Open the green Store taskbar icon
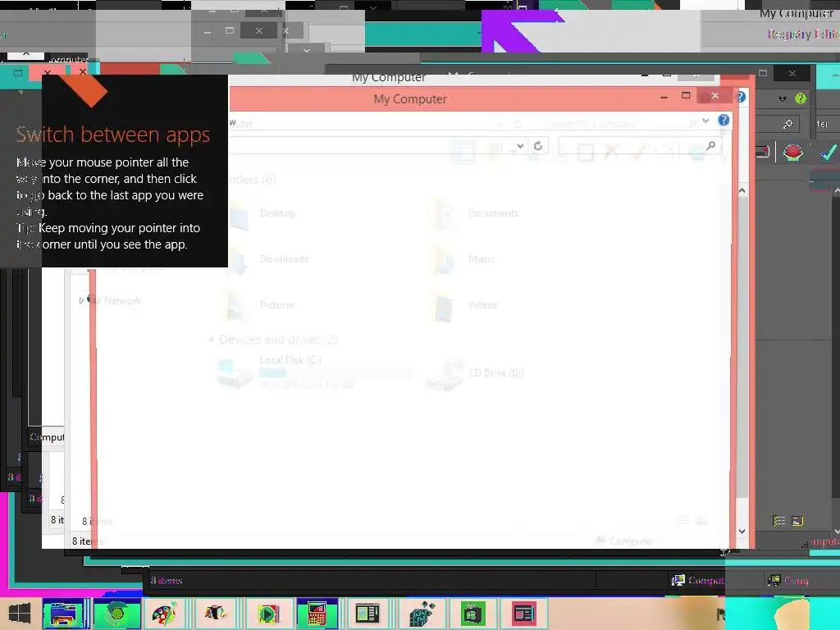 472,614
